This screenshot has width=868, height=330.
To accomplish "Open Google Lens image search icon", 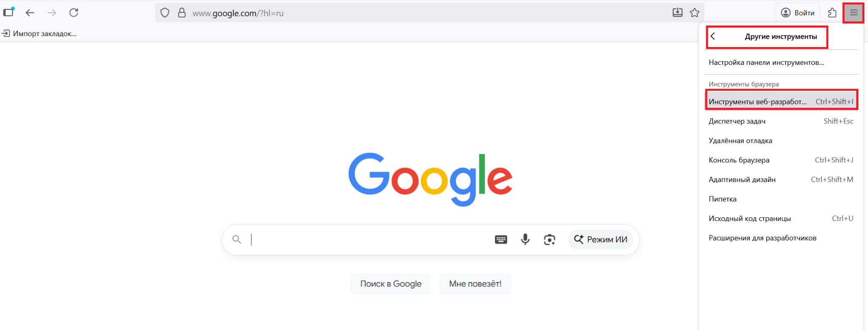I will [549, 240].
